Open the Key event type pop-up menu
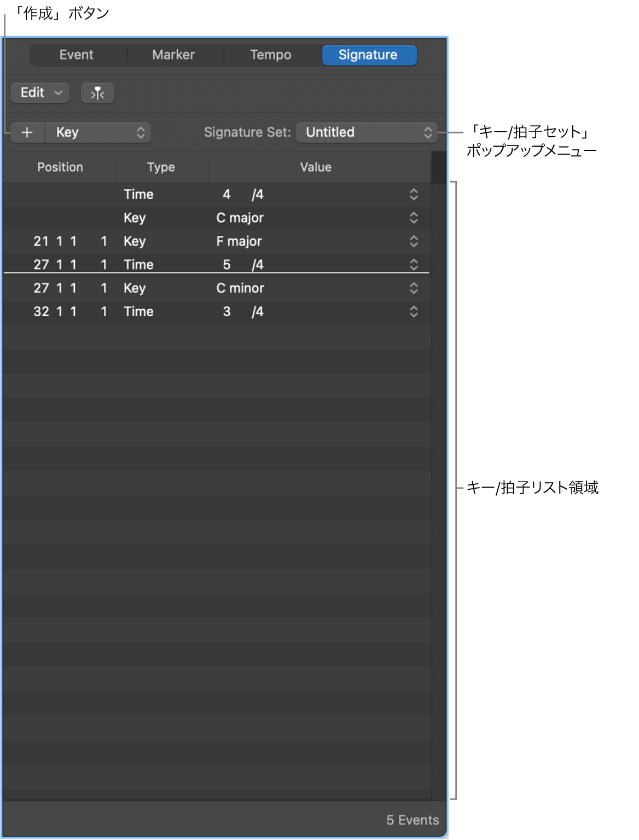639x840 pixels. (x=97, y=132)
